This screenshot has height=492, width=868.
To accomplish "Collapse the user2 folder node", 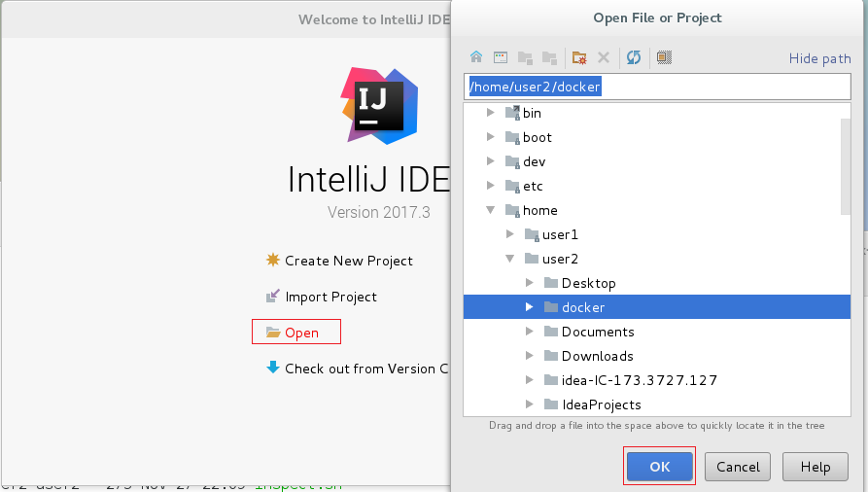I will tap(510, 259).
